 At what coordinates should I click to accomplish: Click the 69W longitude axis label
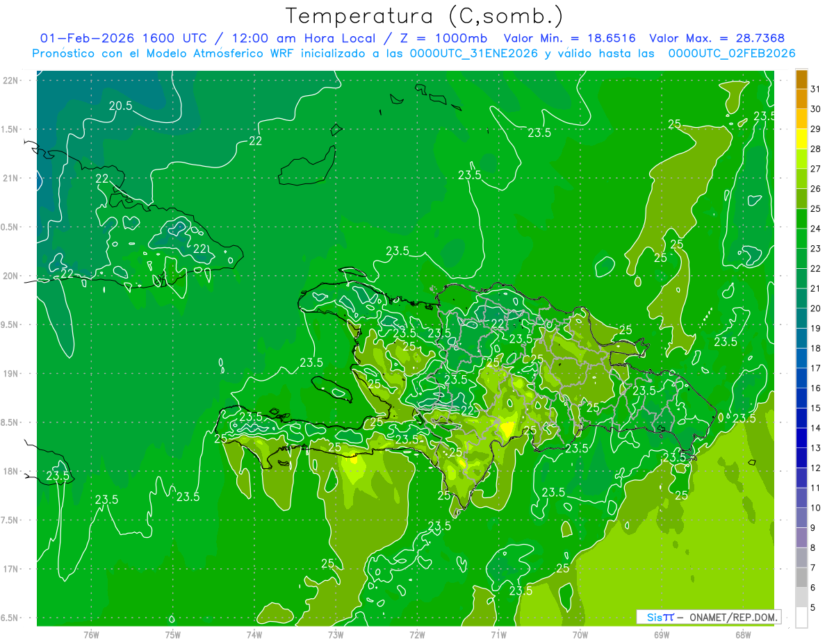tap(661, 634)
